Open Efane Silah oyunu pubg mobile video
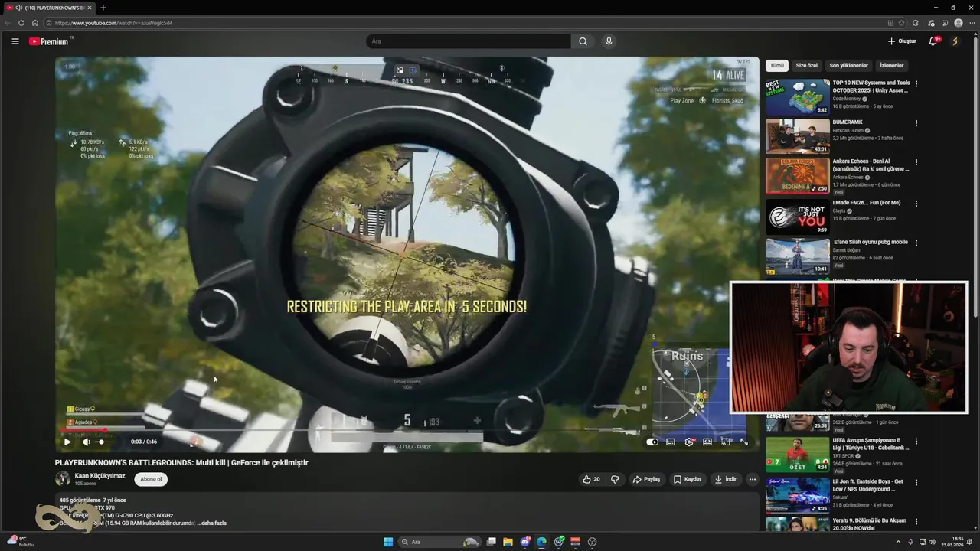This screenshot has width=980, height=551. (x=871, y=242)
